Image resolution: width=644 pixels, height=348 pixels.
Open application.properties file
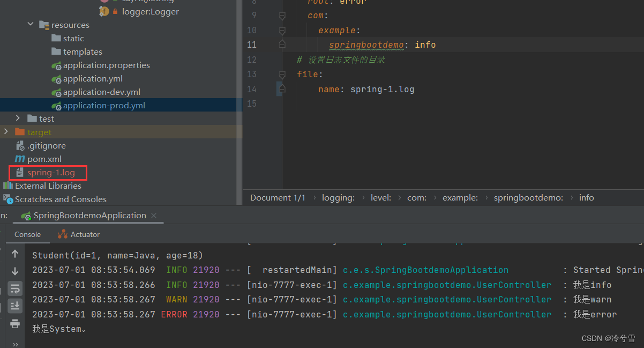106,65
